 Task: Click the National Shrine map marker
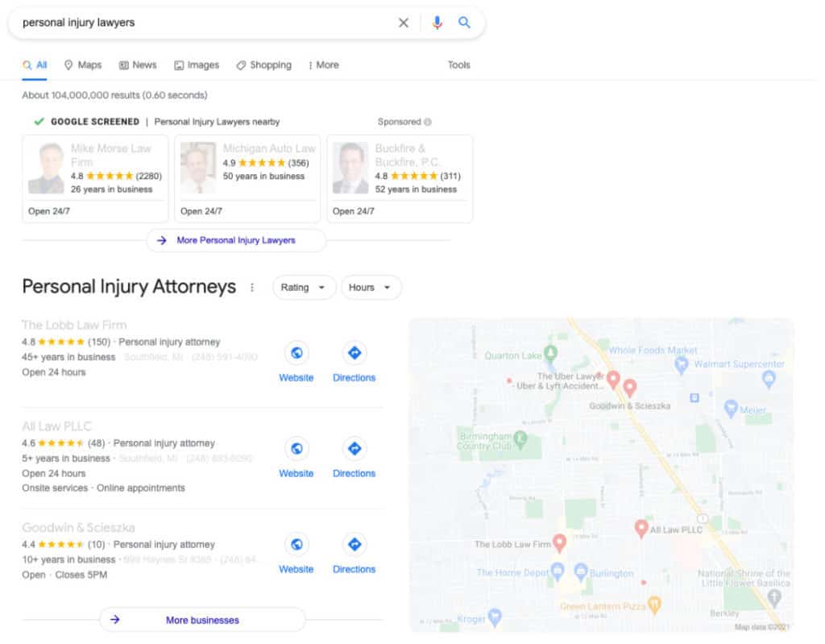click(x=774, y=597)
